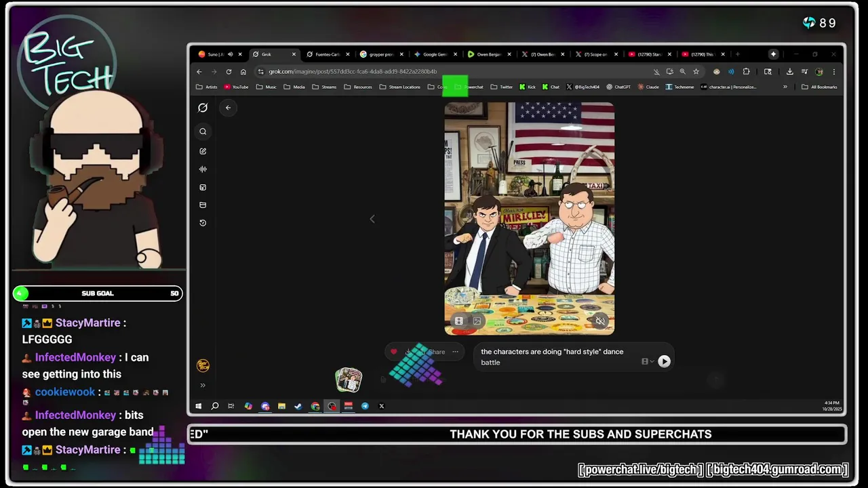868x488 pixels.
Task: Open Telegram from the taskbar
Action: tap(365, 406)
